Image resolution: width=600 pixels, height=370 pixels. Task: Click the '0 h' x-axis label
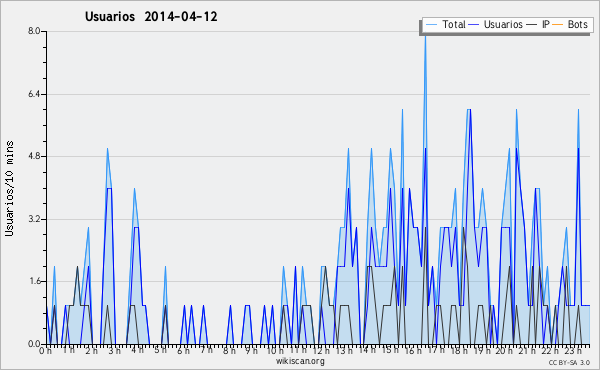(46, 351)
